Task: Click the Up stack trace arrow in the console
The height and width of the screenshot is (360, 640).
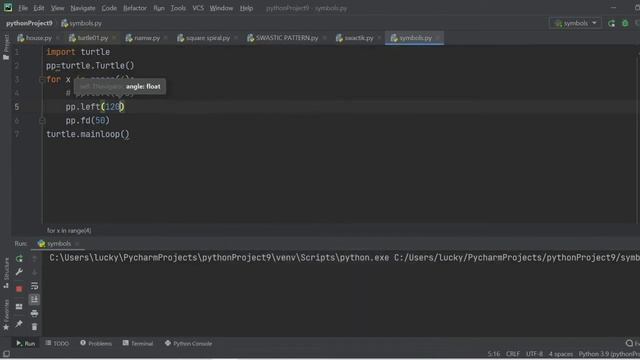Action: coord(34,259)
